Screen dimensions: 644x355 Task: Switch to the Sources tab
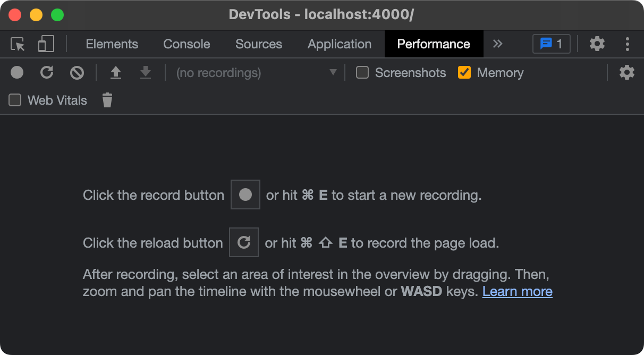(259, 44)
